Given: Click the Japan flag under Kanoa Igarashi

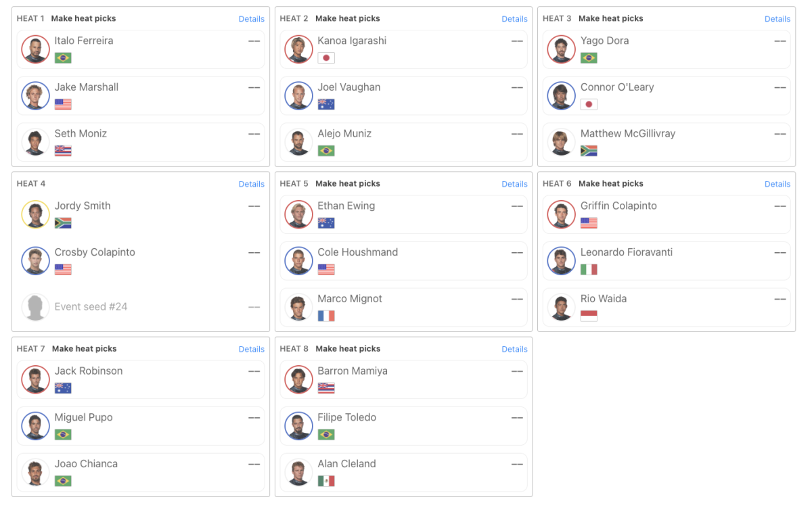Looking at the screenshot, I should 326,58.
